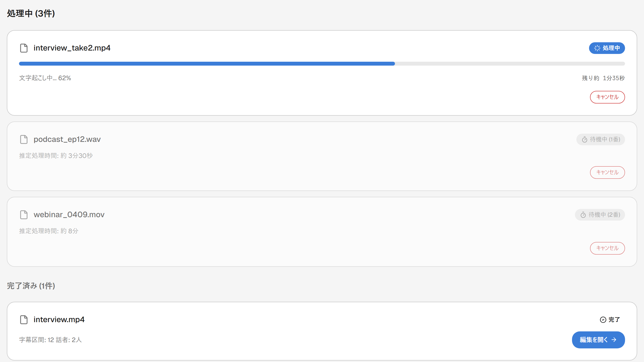Image resolution: width=644 pixels, height=362 pixels.
Task: Cancel the interview_take2.mp4 transcription
Action: tap(607, 97)
